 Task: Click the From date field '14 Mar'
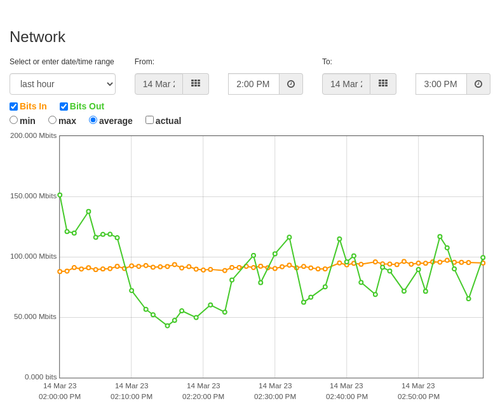pyautogui.click(x=159, y=84)
